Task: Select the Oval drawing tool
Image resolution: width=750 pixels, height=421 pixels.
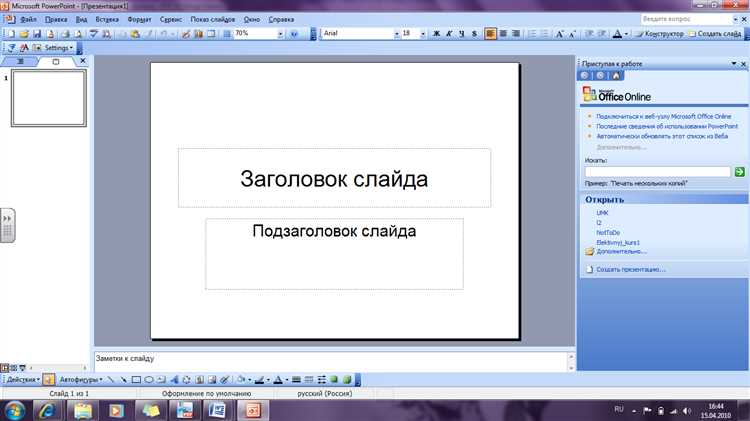Action: point(149,380)
